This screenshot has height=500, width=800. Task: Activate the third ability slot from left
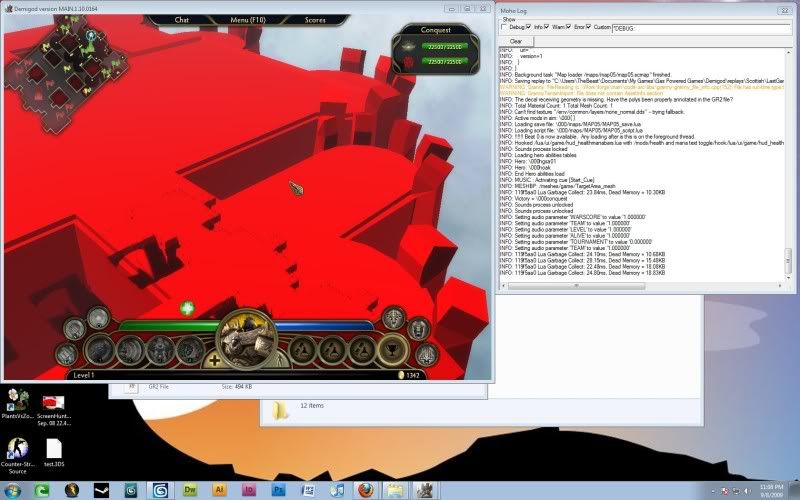161,350
